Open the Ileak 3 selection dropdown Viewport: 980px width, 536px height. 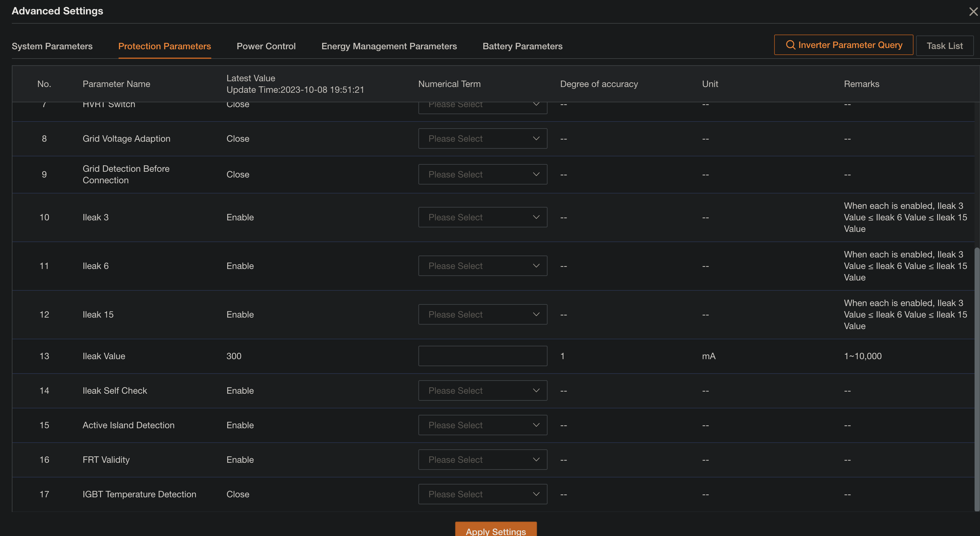(482, 217)
